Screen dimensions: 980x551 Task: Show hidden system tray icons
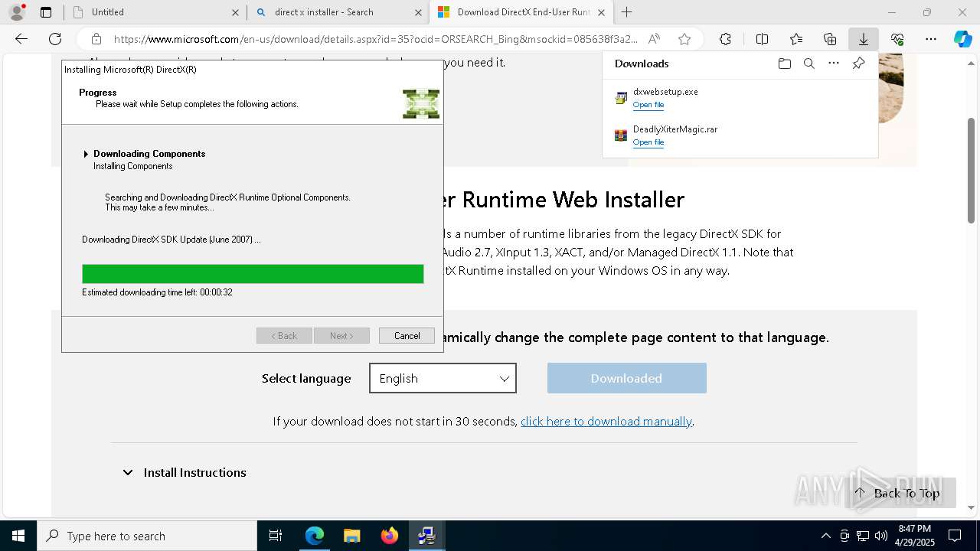click(825, 536)
